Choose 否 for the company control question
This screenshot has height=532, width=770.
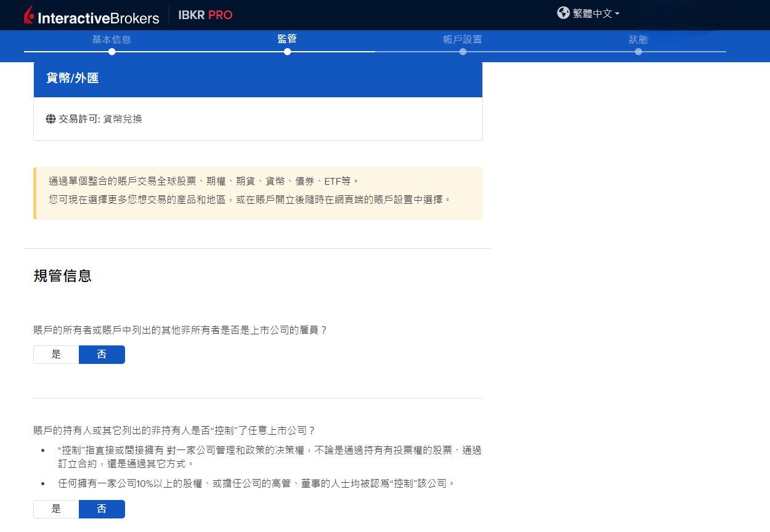coord(102,509)
